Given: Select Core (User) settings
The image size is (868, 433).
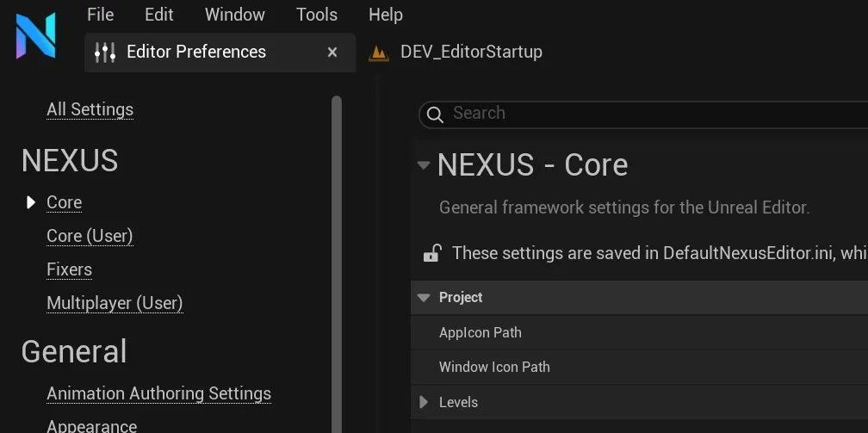Looking at the screenshot, I should pos(90,236).
